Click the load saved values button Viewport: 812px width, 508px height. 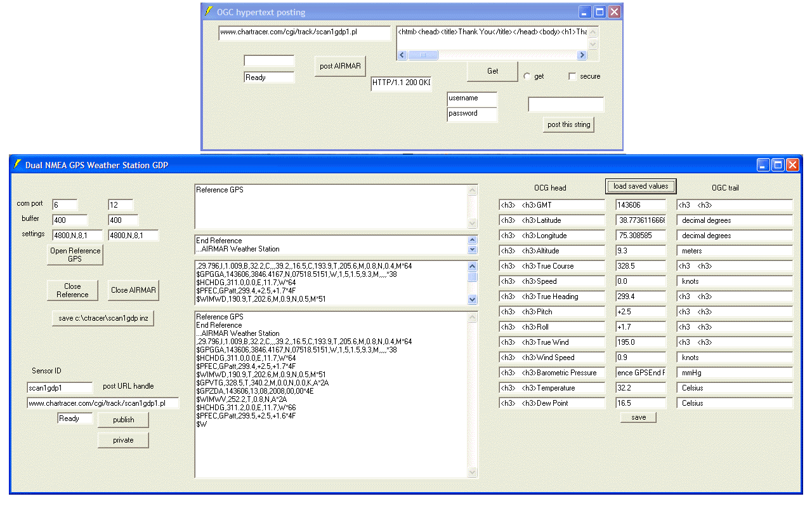pyautogui.click(x=641, y=186)
